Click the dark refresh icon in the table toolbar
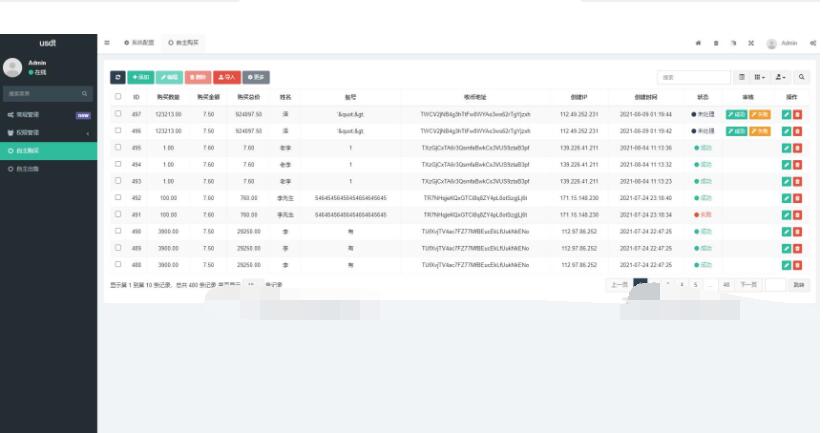 click(118, 77)
